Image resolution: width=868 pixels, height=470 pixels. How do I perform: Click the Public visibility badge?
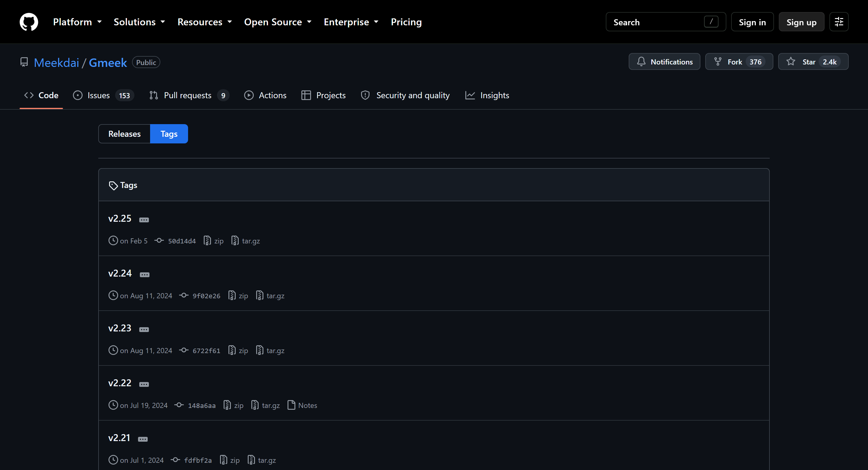point(146,62)
